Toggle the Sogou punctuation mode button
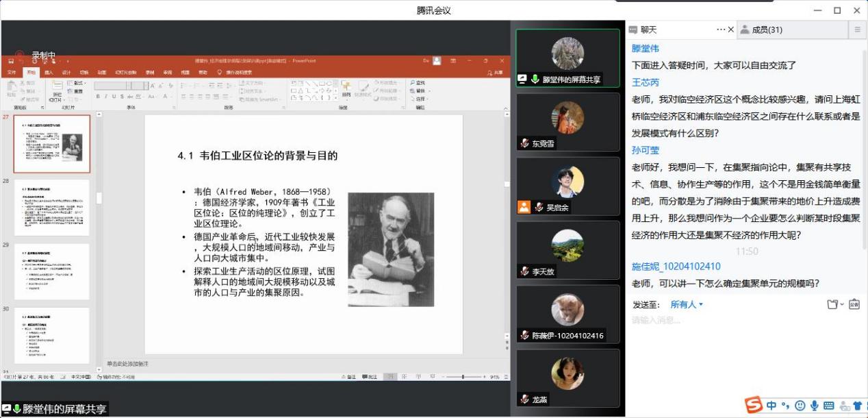The height and width of the screenshot is (418, 868). click(x=786, y=406)
